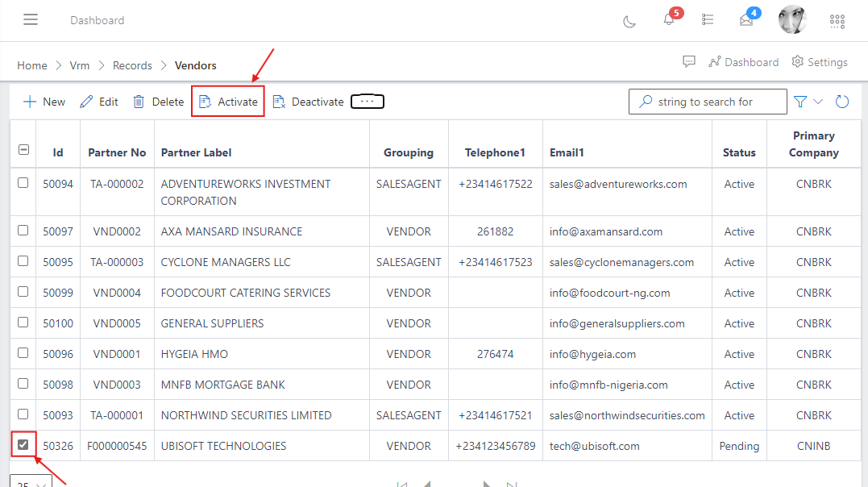
Task: Open the hamburger navigation menu
Action: (31, 19)
